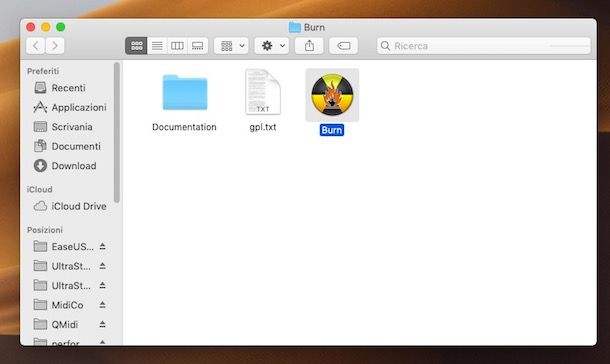Click the Edit Tags toolbar button

pos(344,46)
